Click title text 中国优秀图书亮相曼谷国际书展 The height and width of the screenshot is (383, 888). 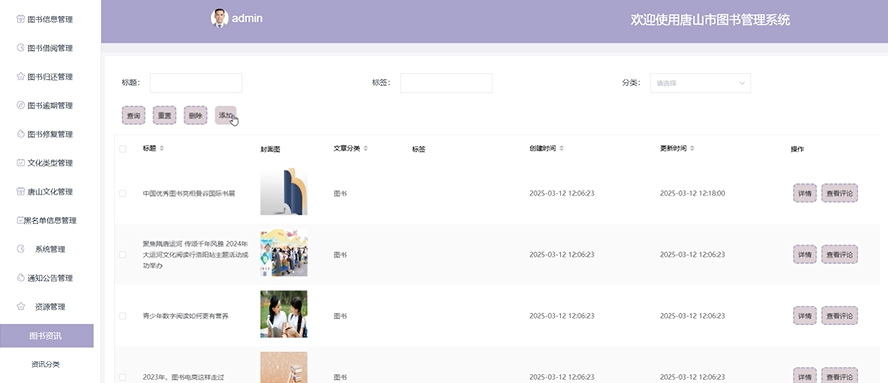[x=189, y=193]
